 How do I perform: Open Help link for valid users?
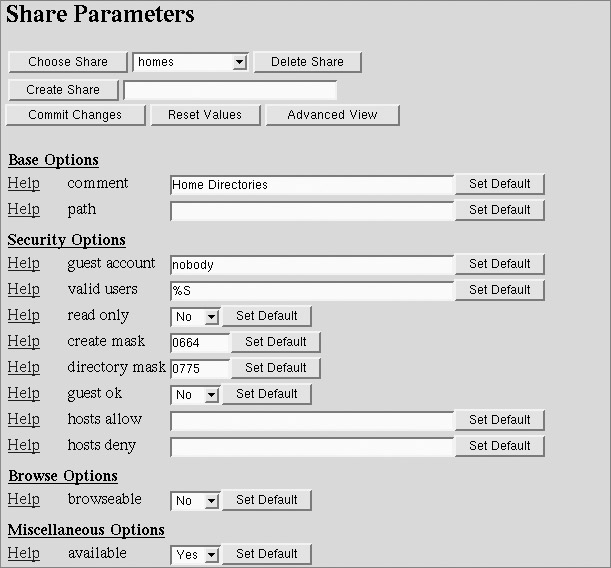24,290
